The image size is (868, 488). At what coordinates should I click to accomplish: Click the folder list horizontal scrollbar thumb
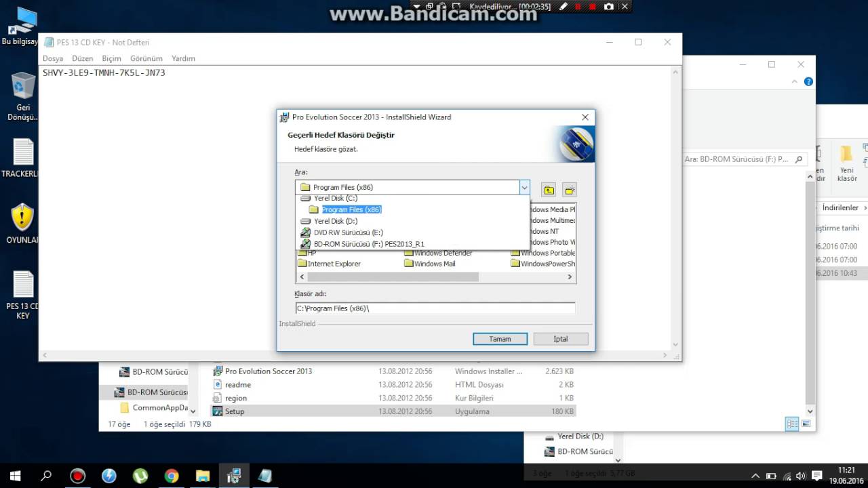(393, 277)
